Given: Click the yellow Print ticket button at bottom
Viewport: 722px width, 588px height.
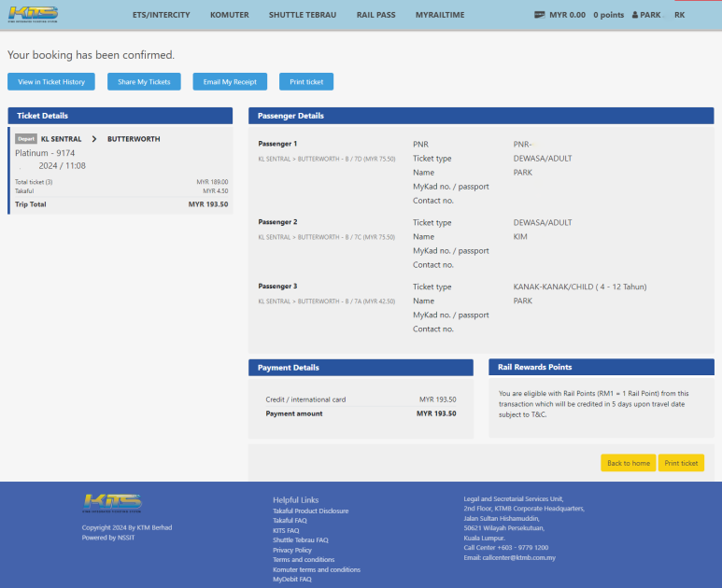Looking at the screenshot, I should [681, 463].
